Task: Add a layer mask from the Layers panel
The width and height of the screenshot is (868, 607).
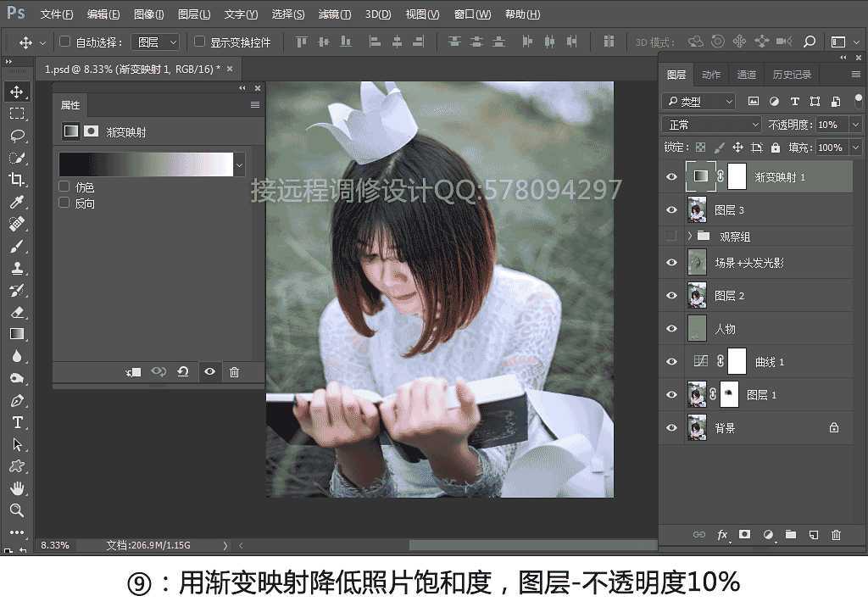Action: tap(744, 535)
